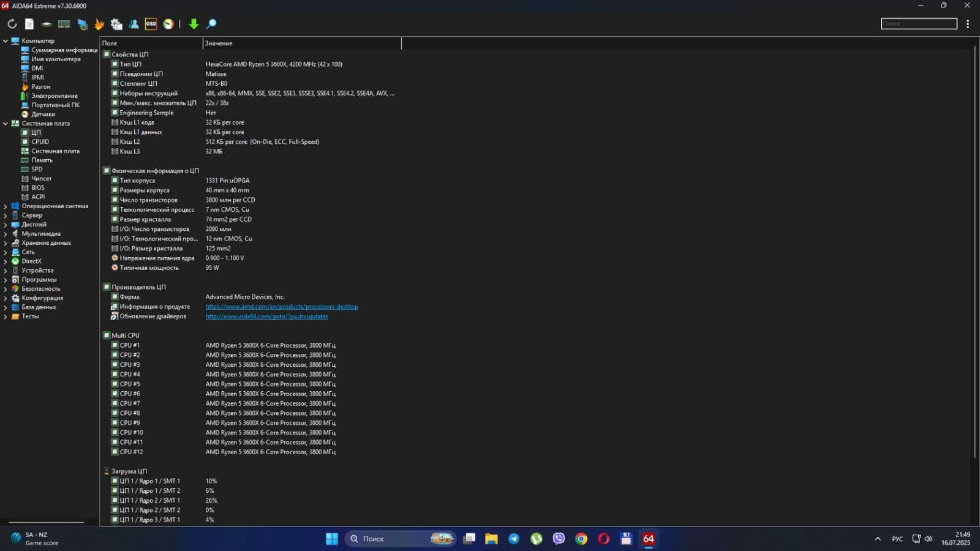Click the green download arrow icon
Screen dimensions: 980x551
click(194, 24)
